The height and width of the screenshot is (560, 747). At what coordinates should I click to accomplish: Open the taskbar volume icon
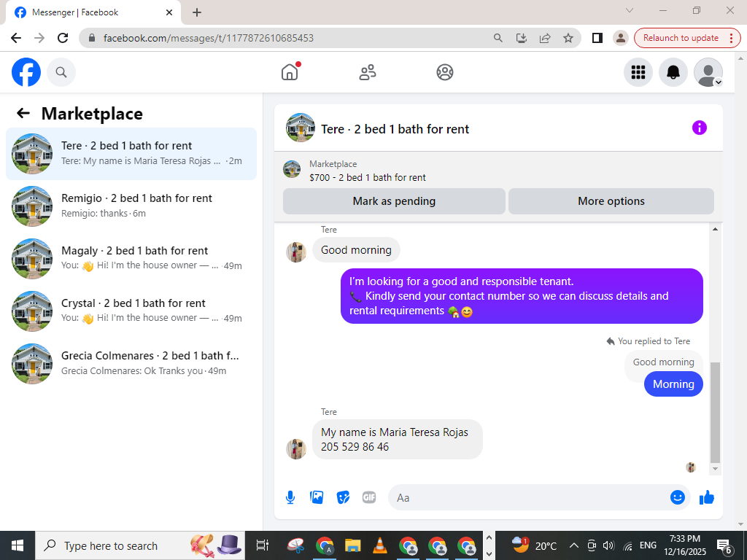click(608, 545)
